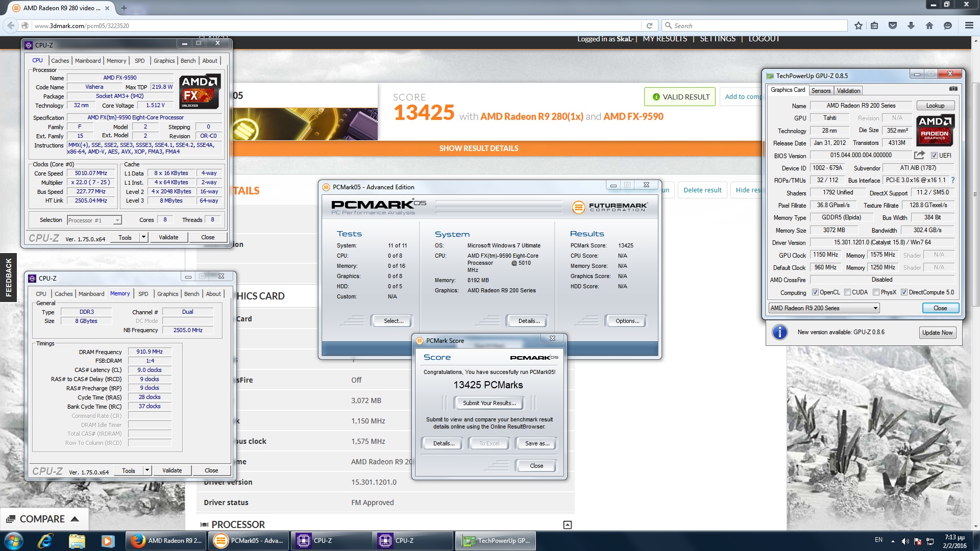Show hidden system tray icons
Screen dimensions: 980x551
[x=893, y=541]
